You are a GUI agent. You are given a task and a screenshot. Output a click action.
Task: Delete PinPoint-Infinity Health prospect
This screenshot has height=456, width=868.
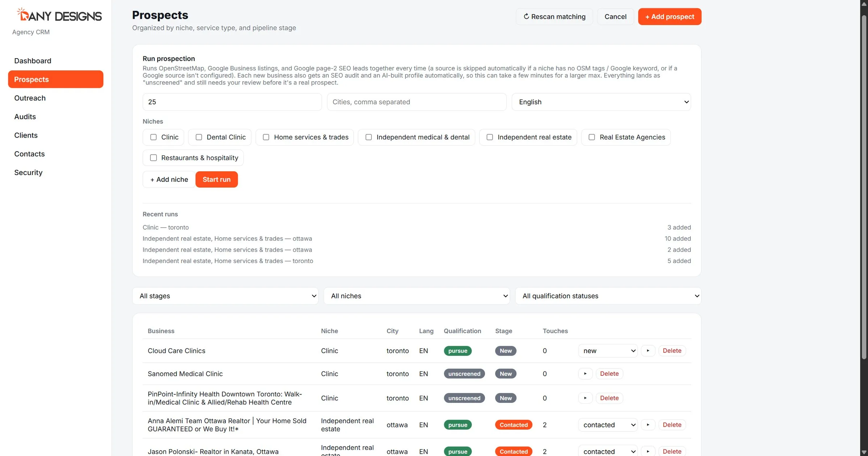[x=609, y=398]
